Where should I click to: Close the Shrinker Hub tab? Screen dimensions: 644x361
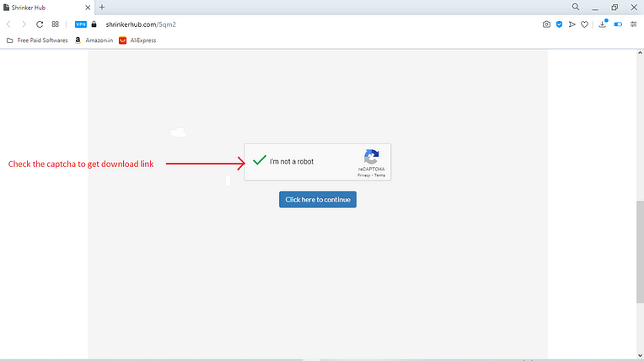(88, 8)
